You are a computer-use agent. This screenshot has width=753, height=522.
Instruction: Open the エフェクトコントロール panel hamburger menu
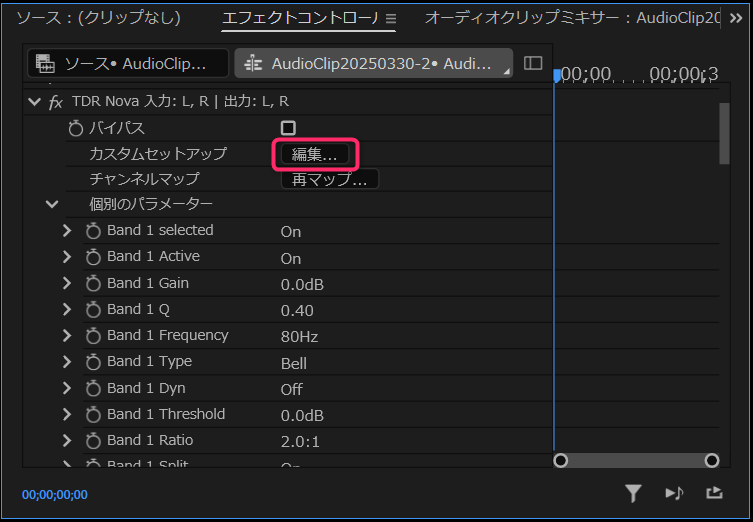(391, 18)
